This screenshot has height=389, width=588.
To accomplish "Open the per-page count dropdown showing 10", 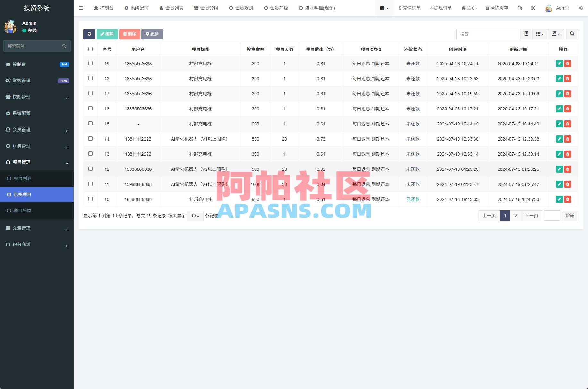I will tap(195, 216).
